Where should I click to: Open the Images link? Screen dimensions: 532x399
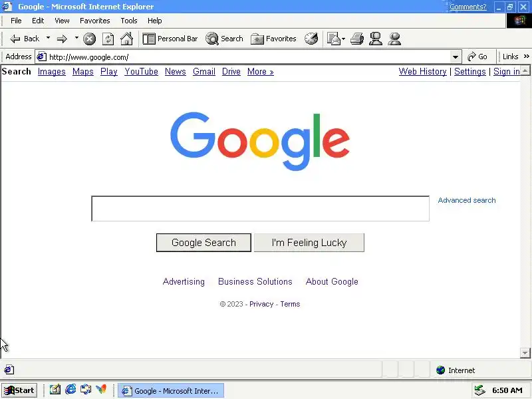tap(52, 72)
